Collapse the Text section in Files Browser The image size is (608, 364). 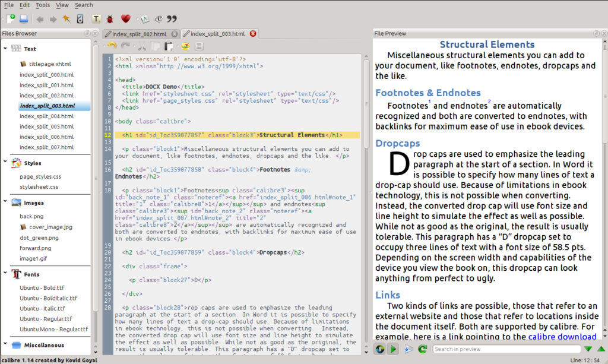click(5, 49)
